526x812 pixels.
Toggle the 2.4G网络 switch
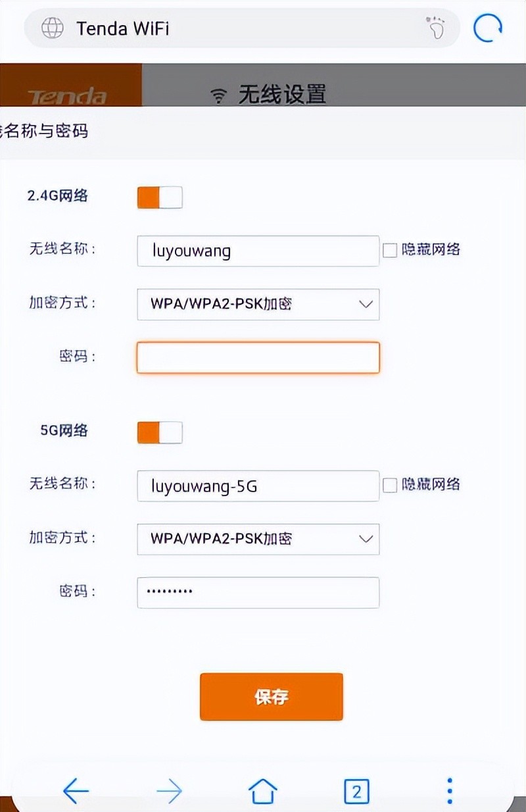point(160,197)
